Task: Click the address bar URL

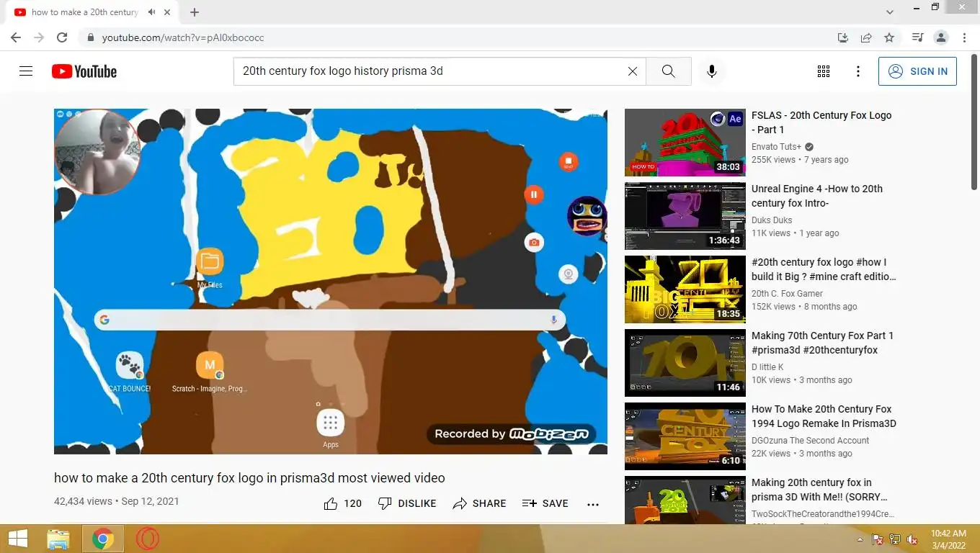Action: click(183, 37)
